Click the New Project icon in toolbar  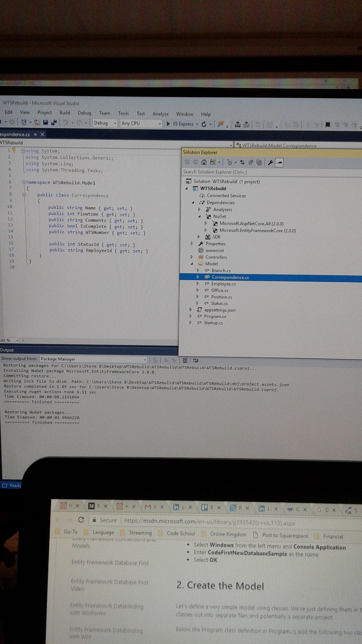pyautogui.click(x=24, y=123)
